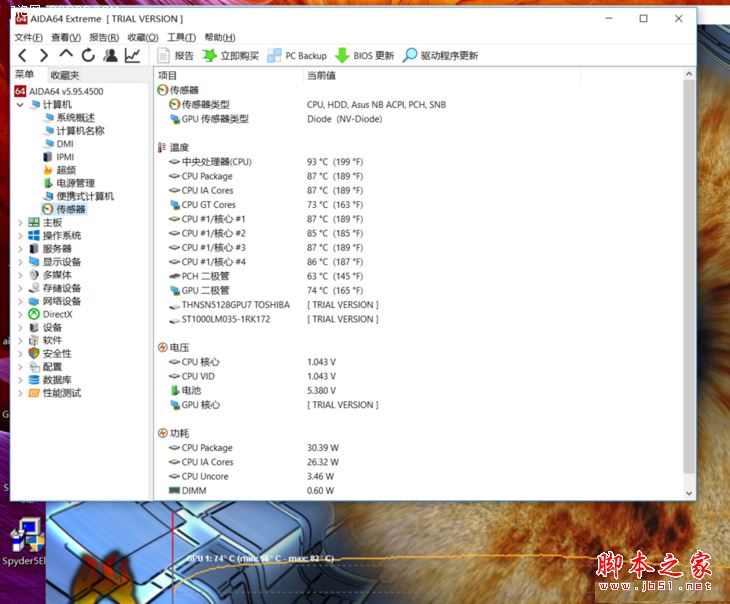This screenshot has height=604, width=730.
Task: Click the Forward navigation arrow
Action: point(44,56)
